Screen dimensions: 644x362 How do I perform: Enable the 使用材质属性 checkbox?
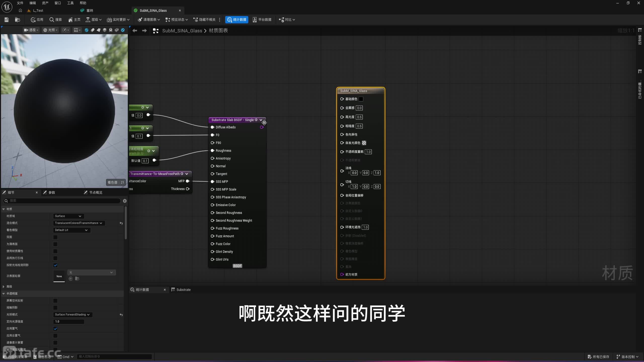click(x=55, y=251)
